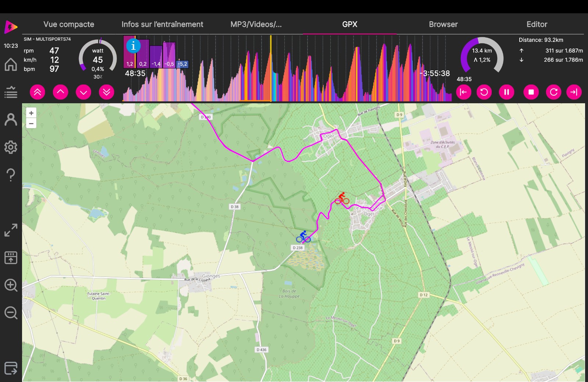This screenshot has height=382, width=588.
Task: Open the Infos sur l'entraînement tab
Action: click(x=162, y=24)
